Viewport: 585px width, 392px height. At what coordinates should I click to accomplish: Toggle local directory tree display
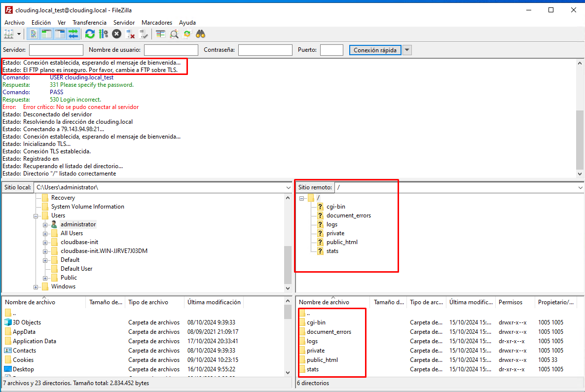[x=47, y=35]
